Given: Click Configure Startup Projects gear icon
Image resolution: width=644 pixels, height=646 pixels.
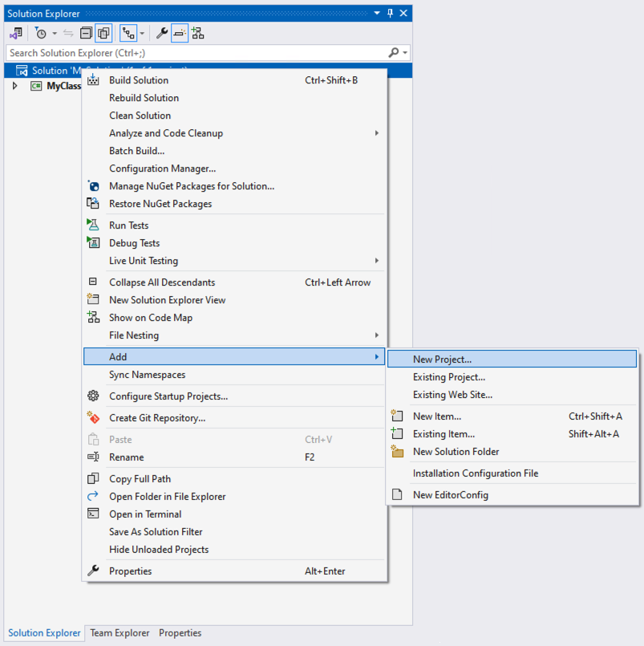Looking at the screenshot, I should click(x=94, y=396).
